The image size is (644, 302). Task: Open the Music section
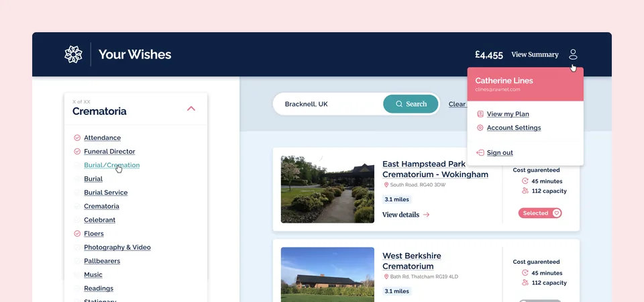click(x=93, y=274)
